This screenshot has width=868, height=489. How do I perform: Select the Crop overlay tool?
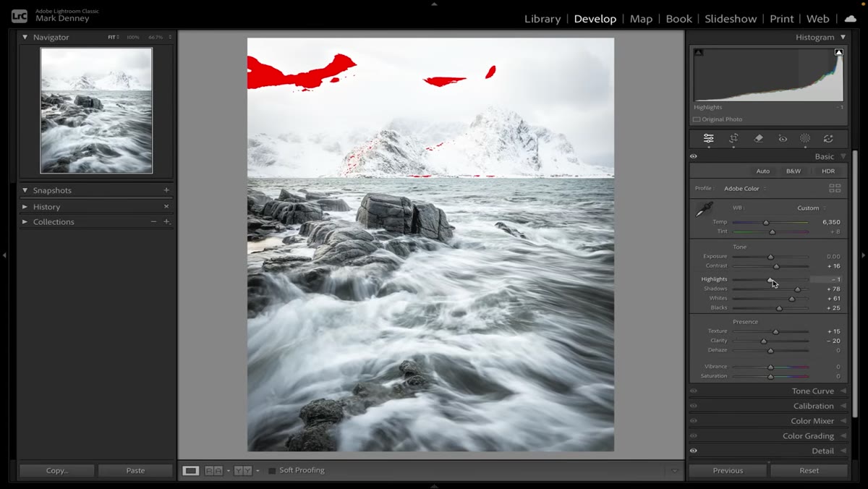pos(733,138)
